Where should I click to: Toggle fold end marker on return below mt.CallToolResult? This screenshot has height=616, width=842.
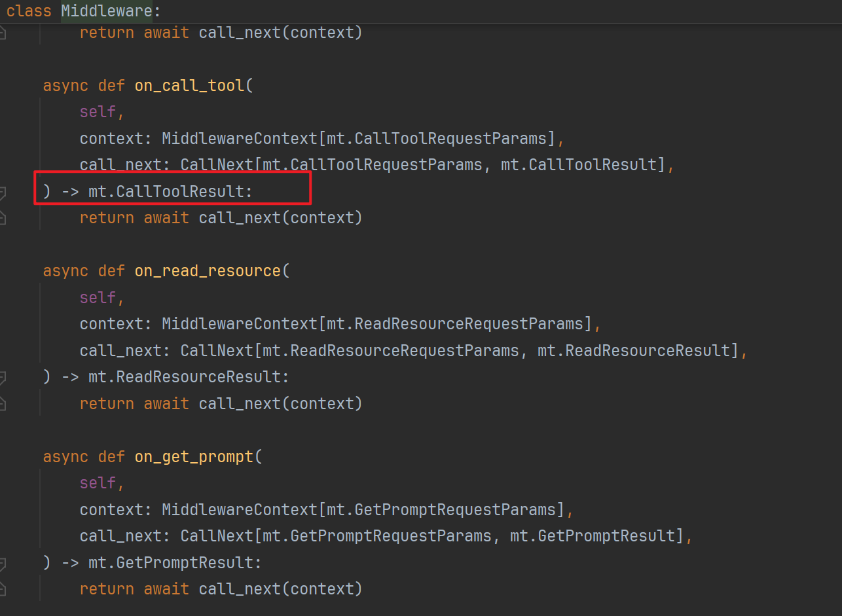tap(3, 219)
